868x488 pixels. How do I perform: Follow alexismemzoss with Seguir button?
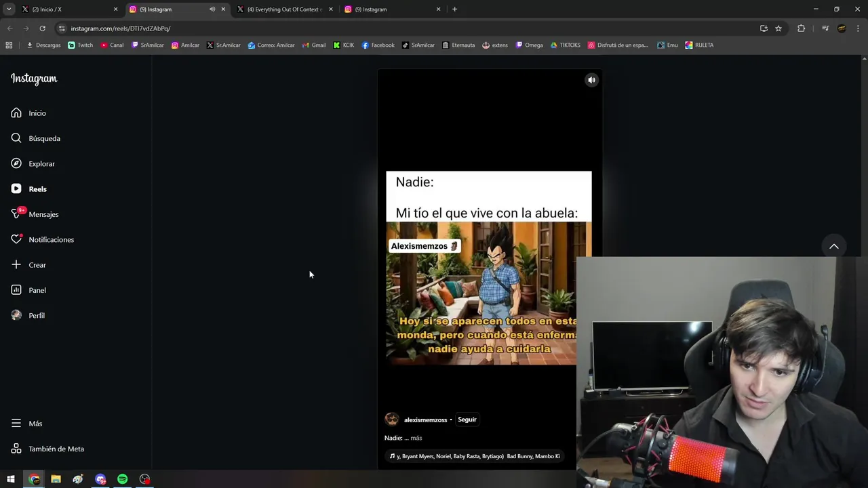[467, 420]
